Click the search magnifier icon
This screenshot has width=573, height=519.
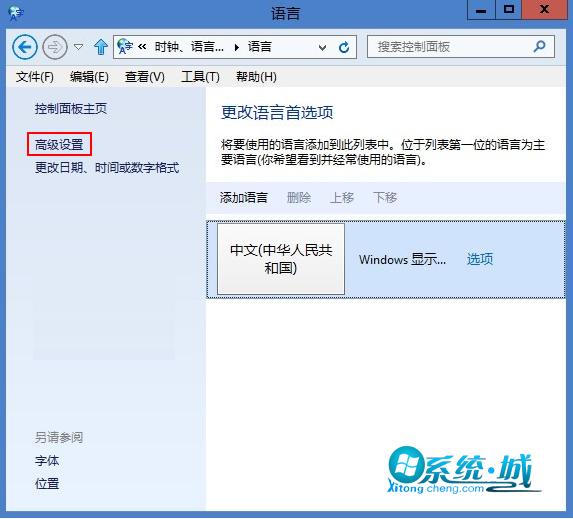[539, 46]
